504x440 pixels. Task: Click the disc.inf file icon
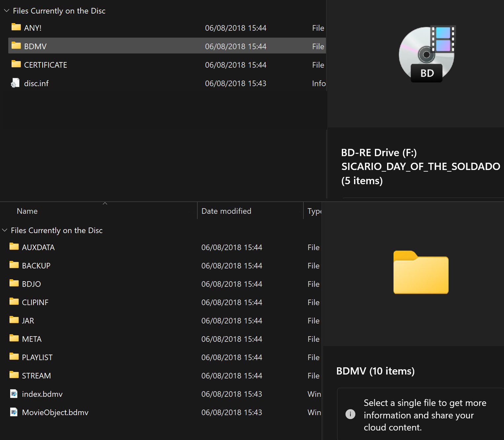(x=15, y=83)
